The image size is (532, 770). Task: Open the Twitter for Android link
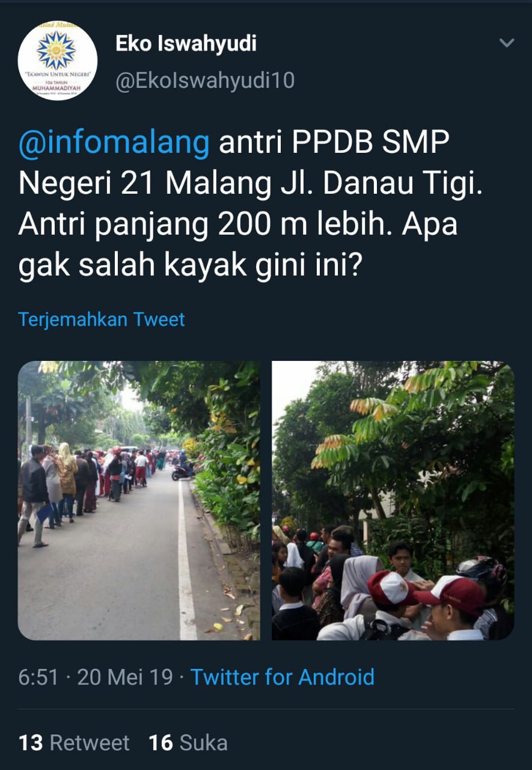click(x=283, y=677)
